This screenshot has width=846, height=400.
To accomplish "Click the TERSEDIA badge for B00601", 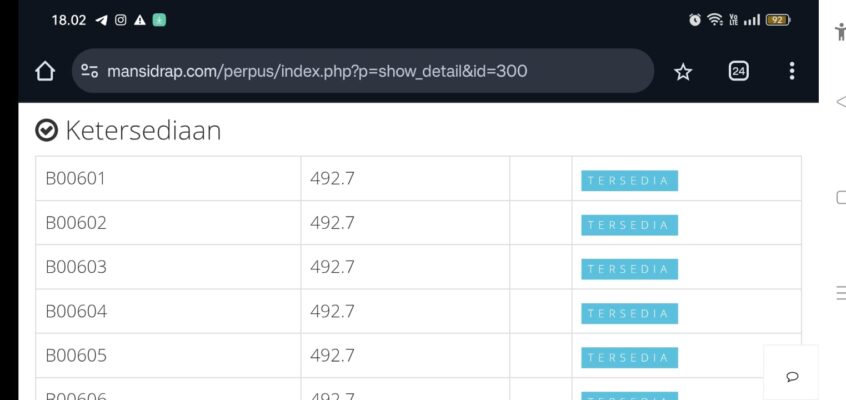I will 629,181.
